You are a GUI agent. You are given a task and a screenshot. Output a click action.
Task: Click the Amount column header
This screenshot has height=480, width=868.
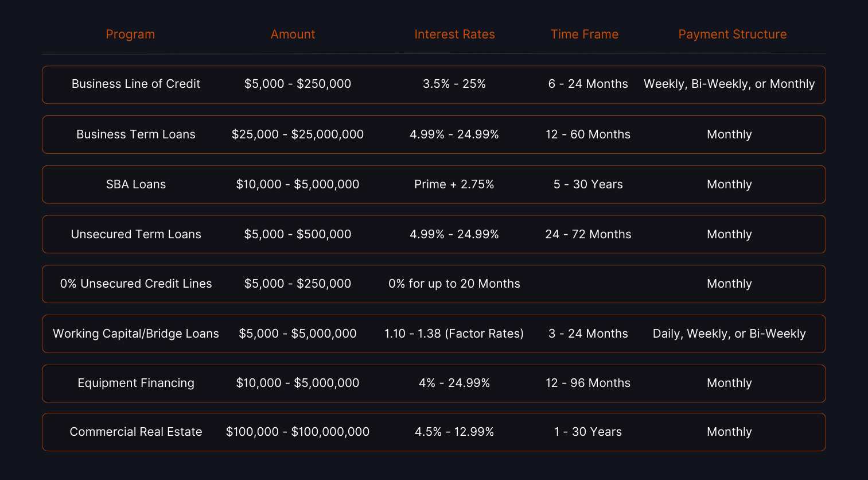coord(293,34)
